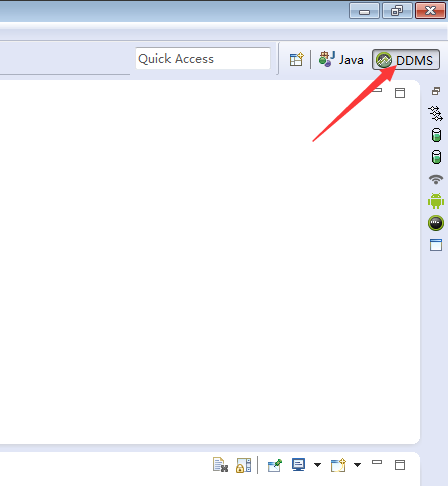Maximize the bottom console panel
This screenshot has height=486, width=448.
[400, 465]
